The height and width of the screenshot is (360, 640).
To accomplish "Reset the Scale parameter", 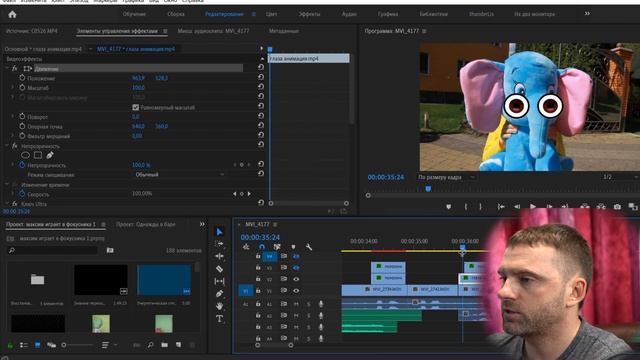I will click(x=261, y=87).
